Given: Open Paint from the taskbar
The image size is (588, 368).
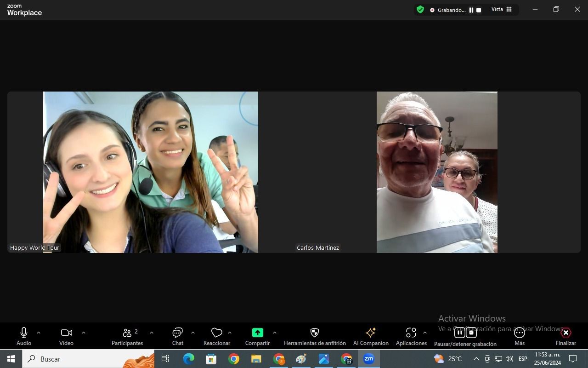Looking at the screenshot, I should tap(301, 359).
